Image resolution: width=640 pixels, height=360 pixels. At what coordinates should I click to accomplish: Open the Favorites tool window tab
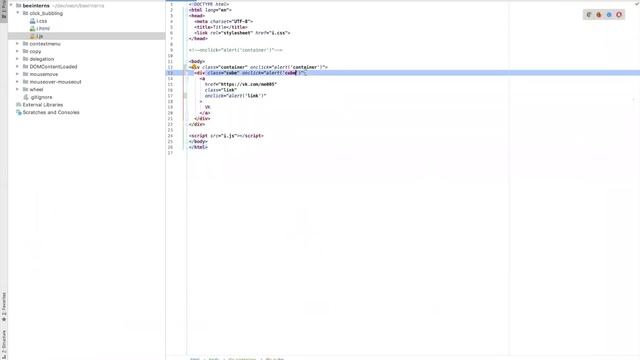4,306
